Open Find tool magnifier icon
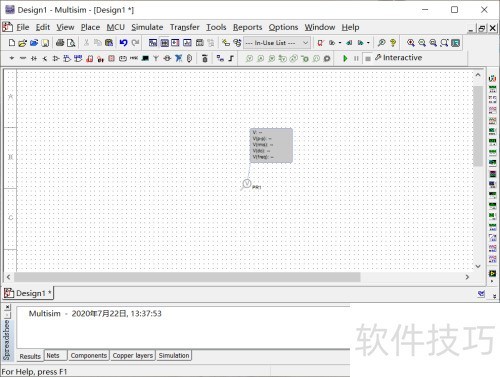 point(381,43)
